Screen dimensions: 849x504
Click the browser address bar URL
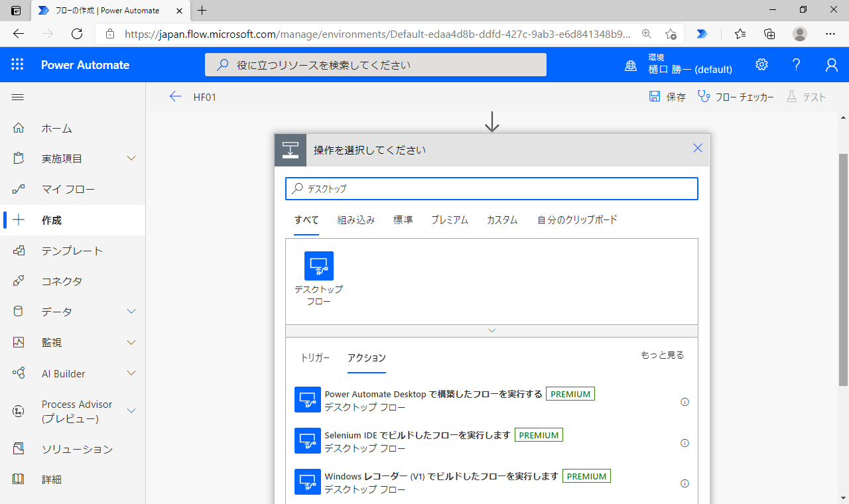coord(377,34)
